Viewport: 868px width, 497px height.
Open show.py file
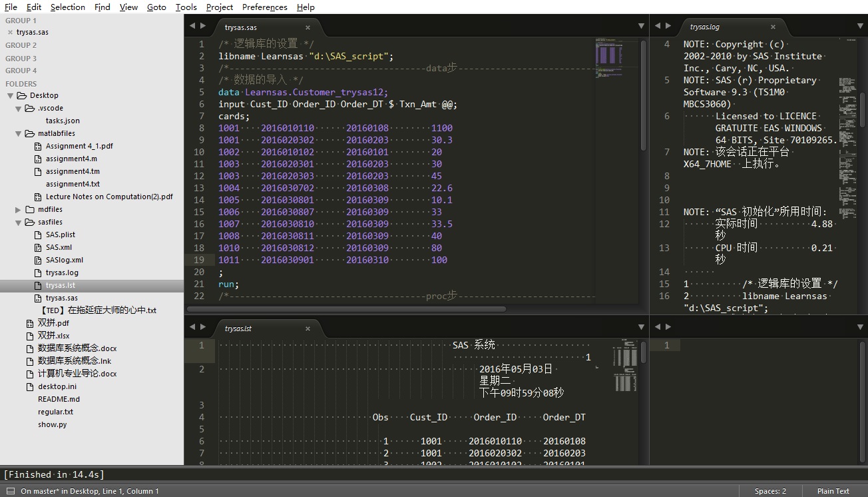coord(52,424)
